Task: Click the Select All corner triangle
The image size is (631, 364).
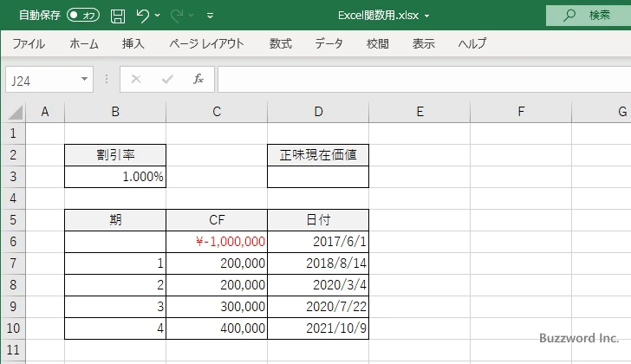Action: [x=15, y=112]
